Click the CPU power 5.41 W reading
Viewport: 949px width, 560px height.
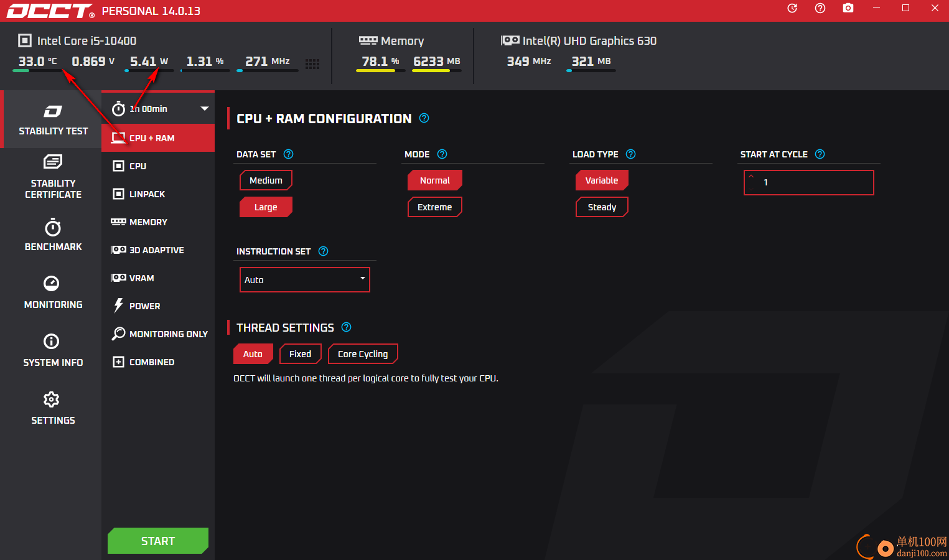tap(149, 62)
